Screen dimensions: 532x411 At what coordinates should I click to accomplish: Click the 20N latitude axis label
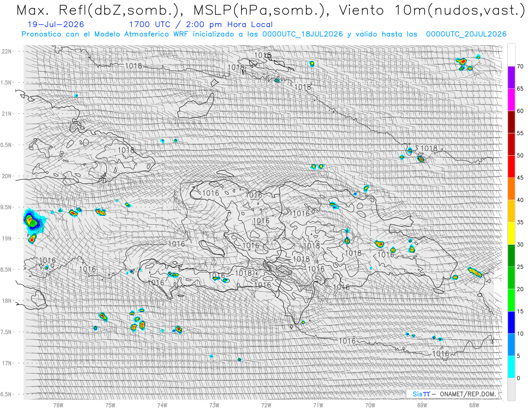(7, 176)
